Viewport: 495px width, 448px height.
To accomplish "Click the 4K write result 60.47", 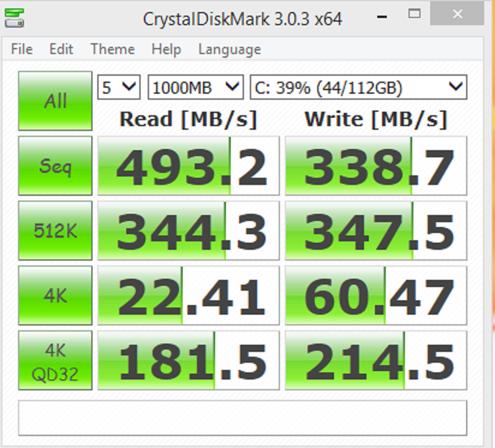I will [x=376, y=295].
